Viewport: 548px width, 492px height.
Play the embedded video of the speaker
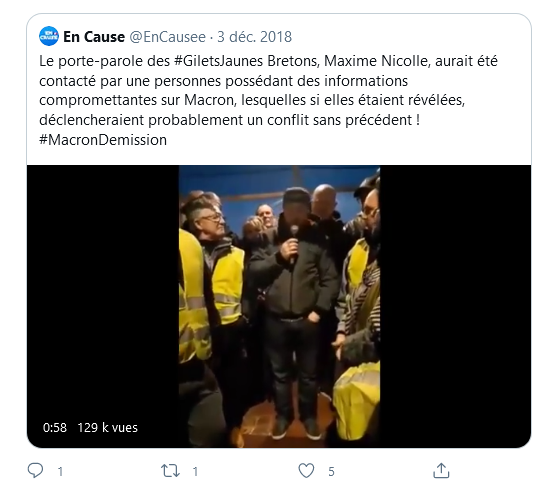point(279,306)
